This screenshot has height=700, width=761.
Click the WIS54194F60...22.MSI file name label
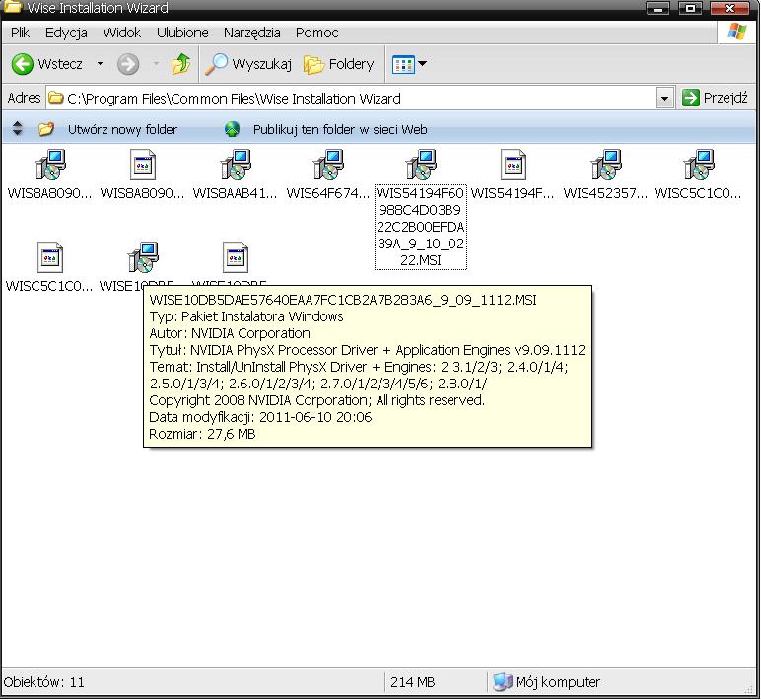pos(421,227)
